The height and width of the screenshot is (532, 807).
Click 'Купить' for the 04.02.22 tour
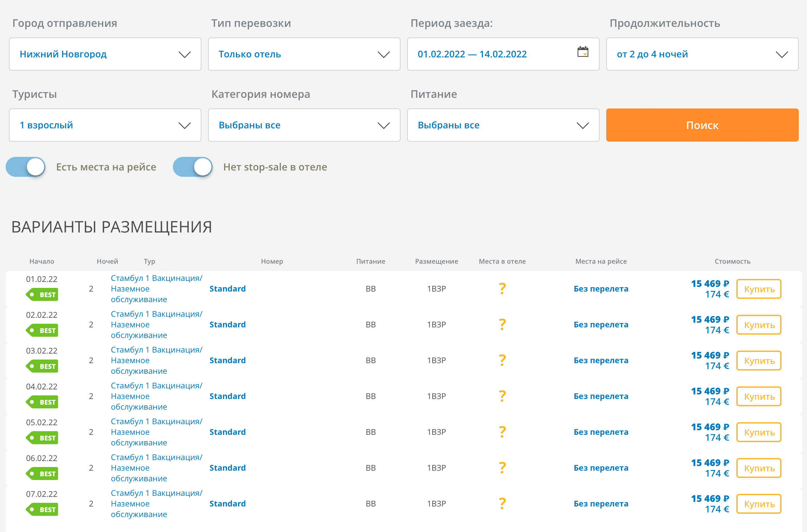pos(759,397)
